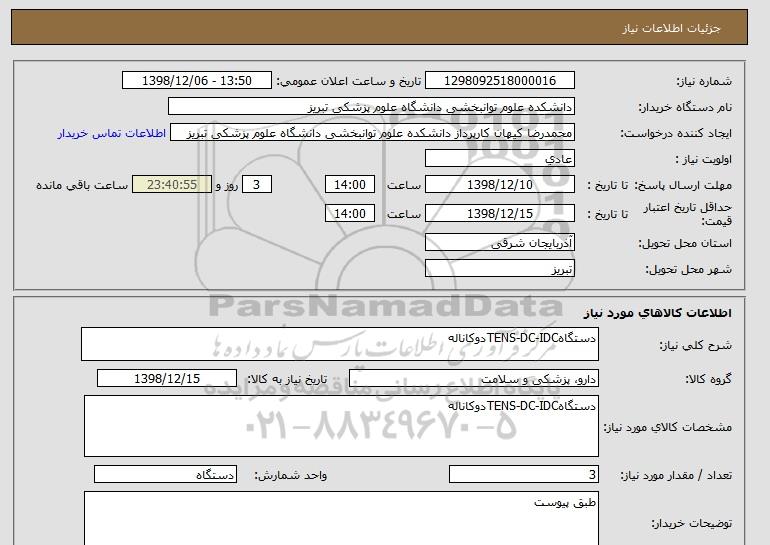Select the حداقل تاریخ اعتبار قیمت date field
The height and width of the screenshot is (545, 770).
[x=500, y=213]
